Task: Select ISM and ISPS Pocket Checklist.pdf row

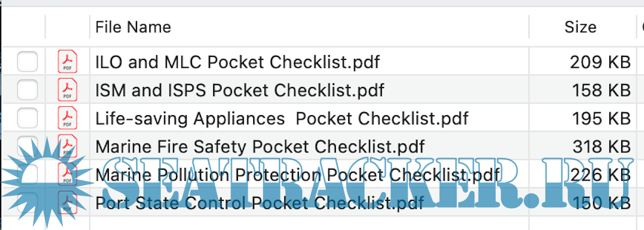Action: 239,91
